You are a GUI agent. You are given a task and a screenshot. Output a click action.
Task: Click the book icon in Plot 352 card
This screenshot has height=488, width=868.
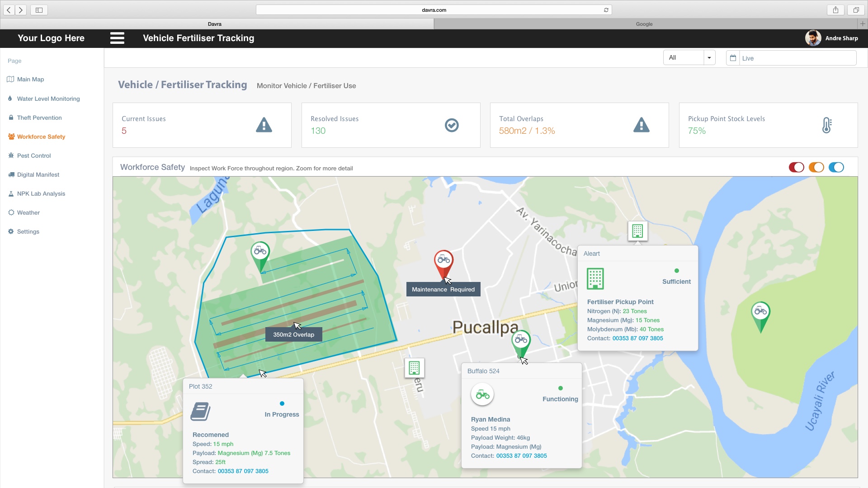[201, 412]
